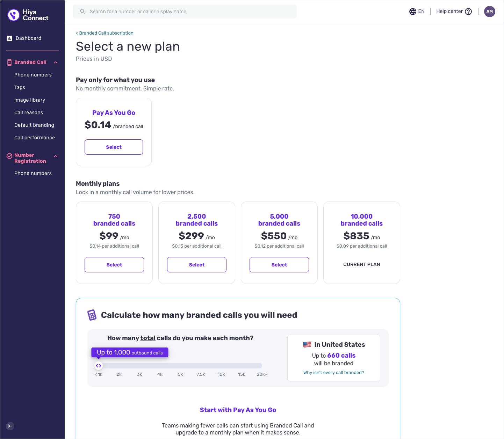Click the purple calculator icon
The width and height of the screenshot is (504, 439).
pos(92,315)
